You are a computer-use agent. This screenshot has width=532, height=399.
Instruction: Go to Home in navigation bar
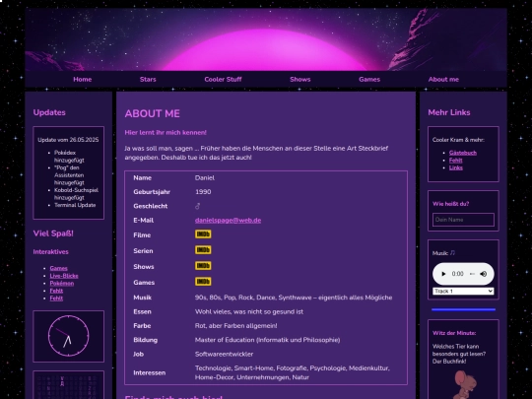pos(83,80)
